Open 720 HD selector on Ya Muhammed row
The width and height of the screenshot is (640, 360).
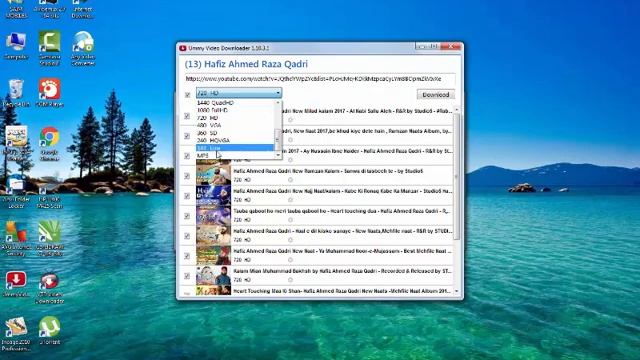[242, 260]
